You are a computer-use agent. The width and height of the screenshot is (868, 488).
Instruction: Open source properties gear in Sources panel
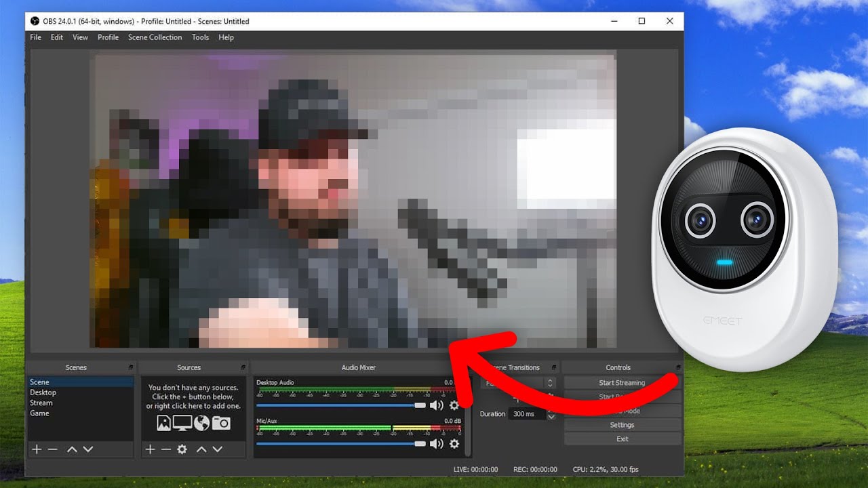tap(182, 449)
